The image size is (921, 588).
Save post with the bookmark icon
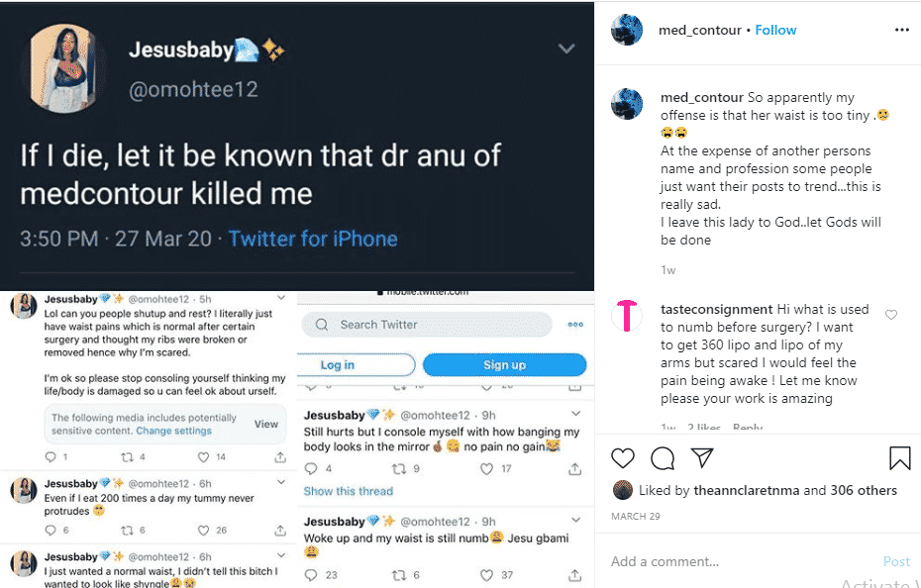[899, 458]
